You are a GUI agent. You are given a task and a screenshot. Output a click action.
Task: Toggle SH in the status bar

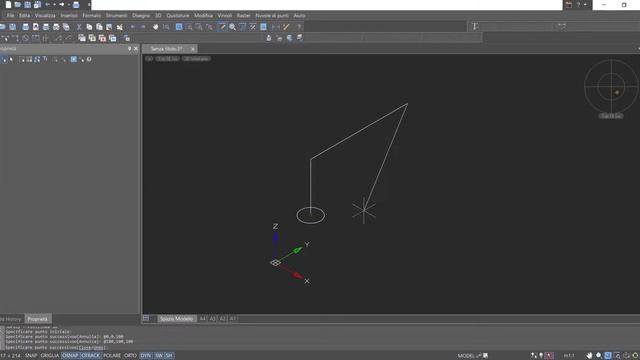click(169, 356)
